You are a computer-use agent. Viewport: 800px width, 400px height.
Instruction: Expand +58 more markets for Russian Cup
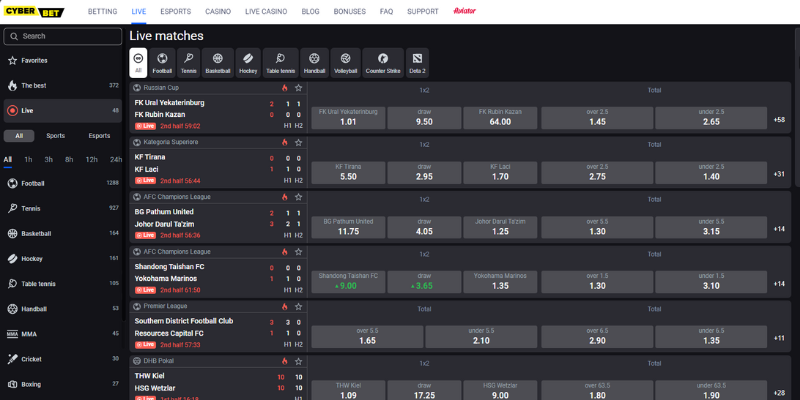(x=779, y=120)
